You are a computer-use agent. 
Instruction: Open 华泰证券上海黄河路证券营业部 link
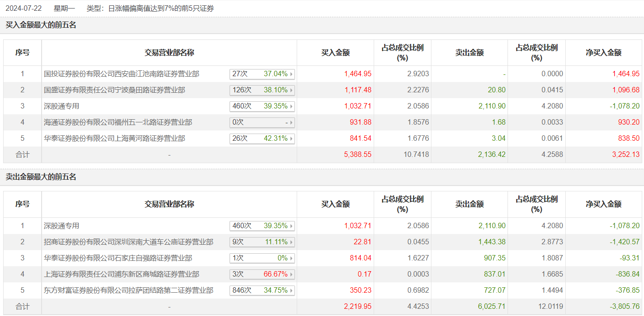pyautogui.click(x=115, y=139)
